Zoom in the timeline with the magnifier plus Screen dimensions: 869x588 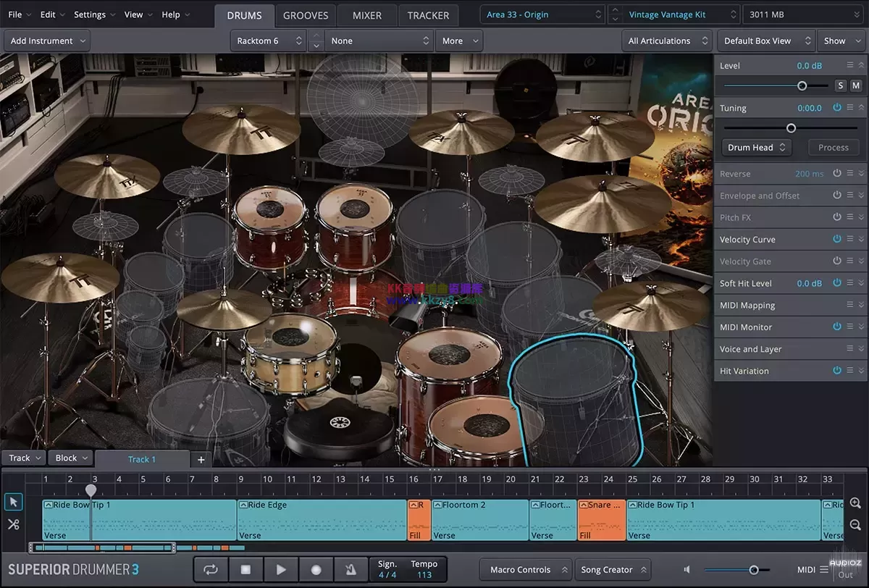(855, 504)
